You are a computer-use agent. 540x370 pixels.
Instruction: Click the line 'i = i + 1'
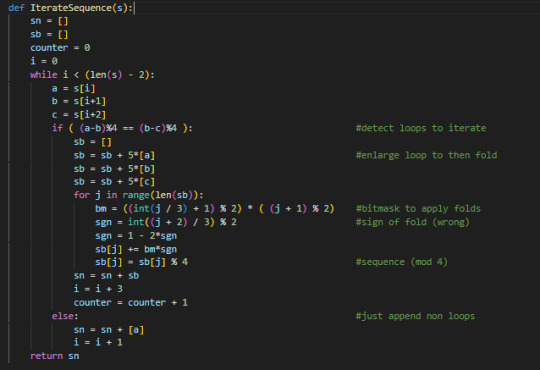coord(98,342)
